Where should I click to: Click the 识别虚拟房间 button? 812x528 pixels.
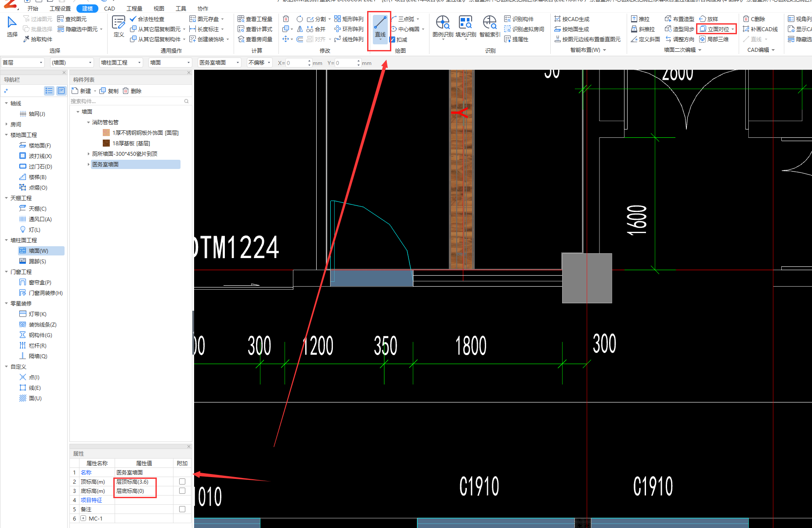tap(524, 29)
